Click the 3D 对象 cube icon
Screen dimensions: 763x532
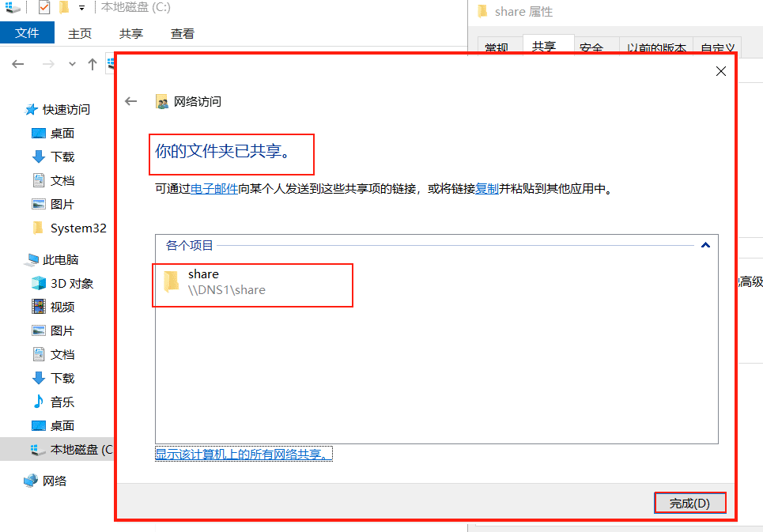[39, 283]
